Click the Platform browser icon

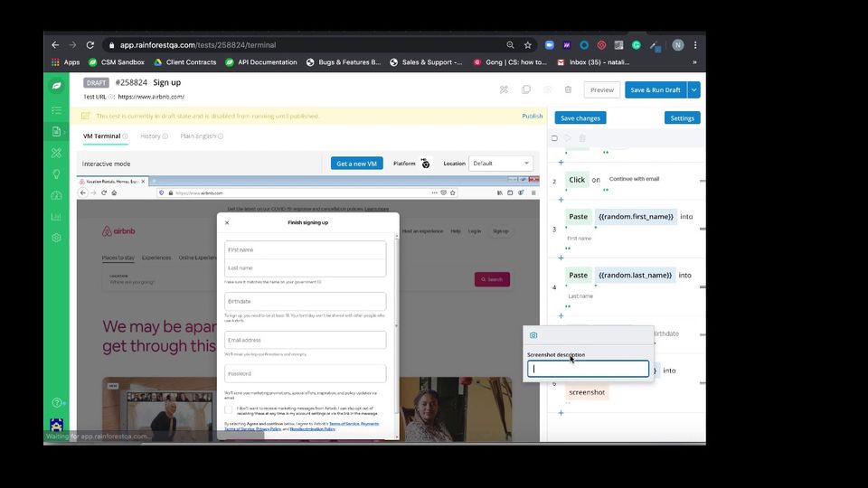(x=425, y=164)
